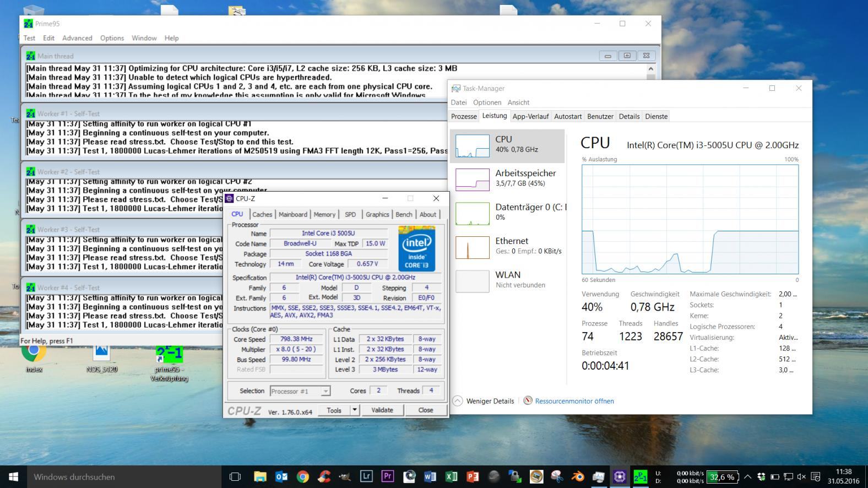Switch to Dienste tab
The image size is (868, 488).
pyautogui.click(x=656, y=116)
